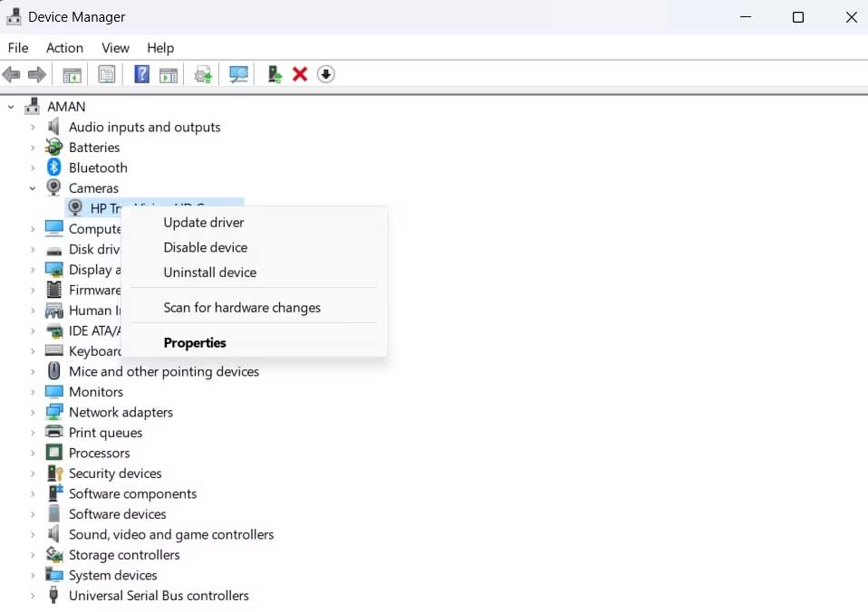Select Disable device in context menu

pos(205,247)
